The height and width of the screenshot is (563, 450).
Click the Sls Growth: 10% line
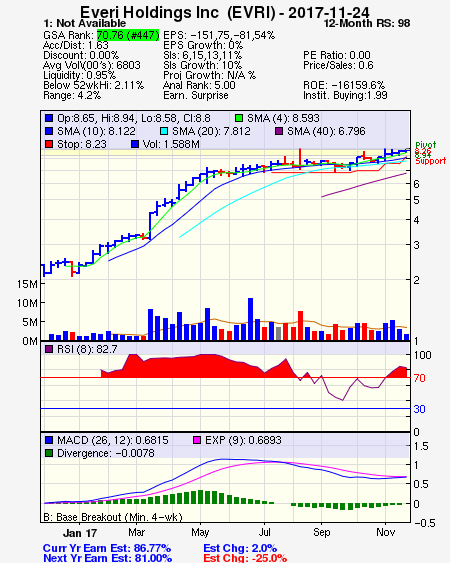pyautogui.click(x=202, y=65)
